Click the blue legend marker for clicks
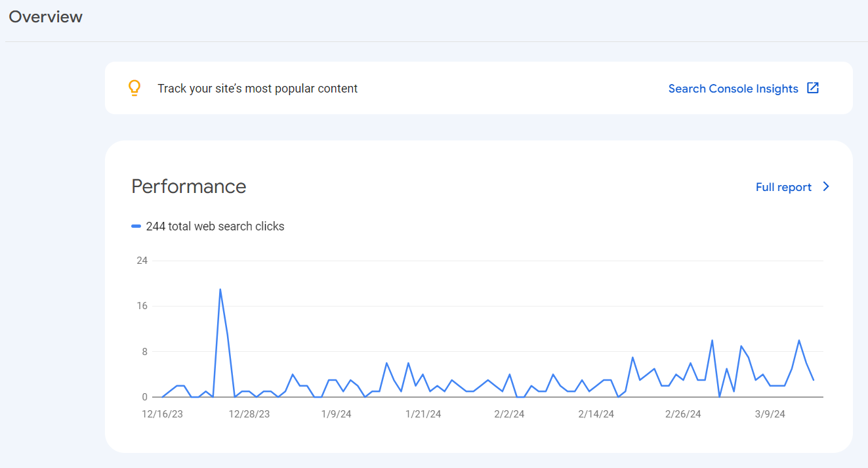This screenshot has width=868, height=468. [x=136, y=226]
